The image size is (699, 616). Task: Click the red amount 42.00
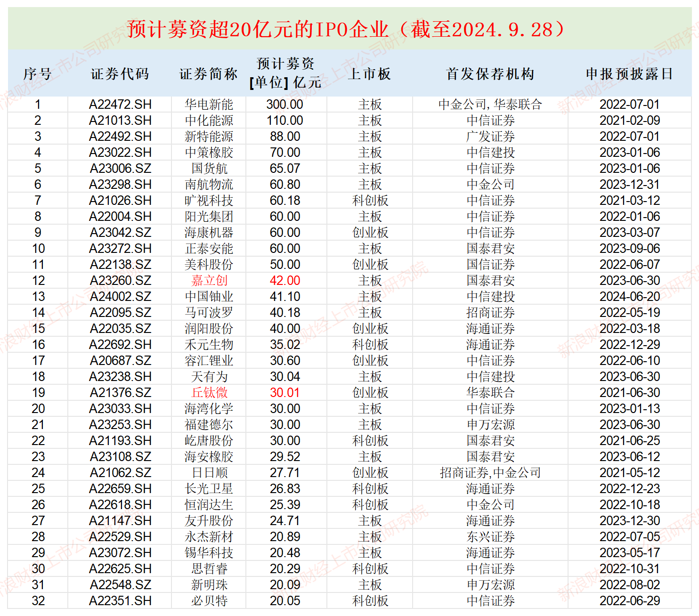click(285, 281)
